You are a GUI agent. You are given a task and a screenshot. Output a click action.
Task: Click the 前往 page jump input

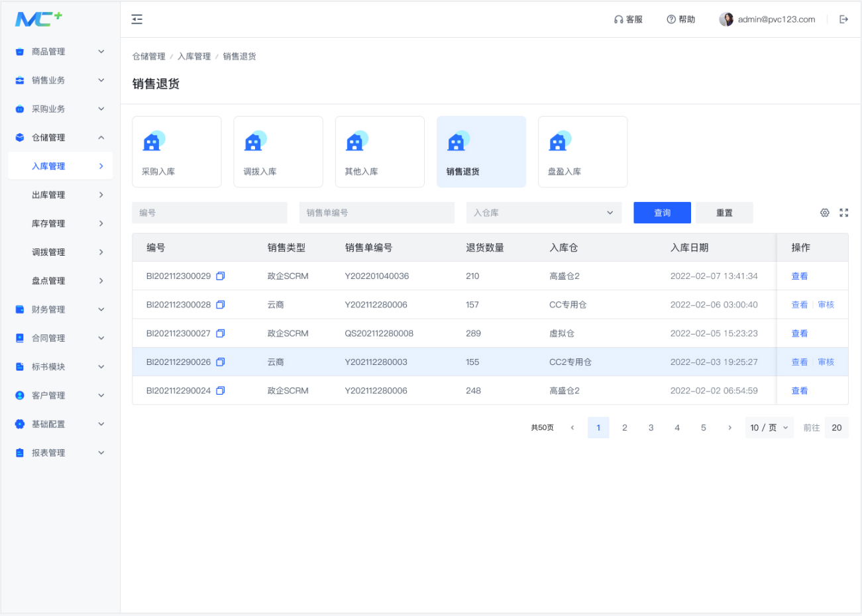(837, 428)
